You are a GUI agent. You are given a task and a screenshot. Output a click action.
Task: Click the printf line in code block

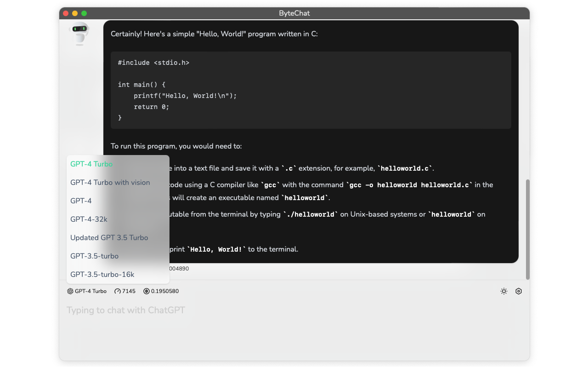click(x=185, y=96)
